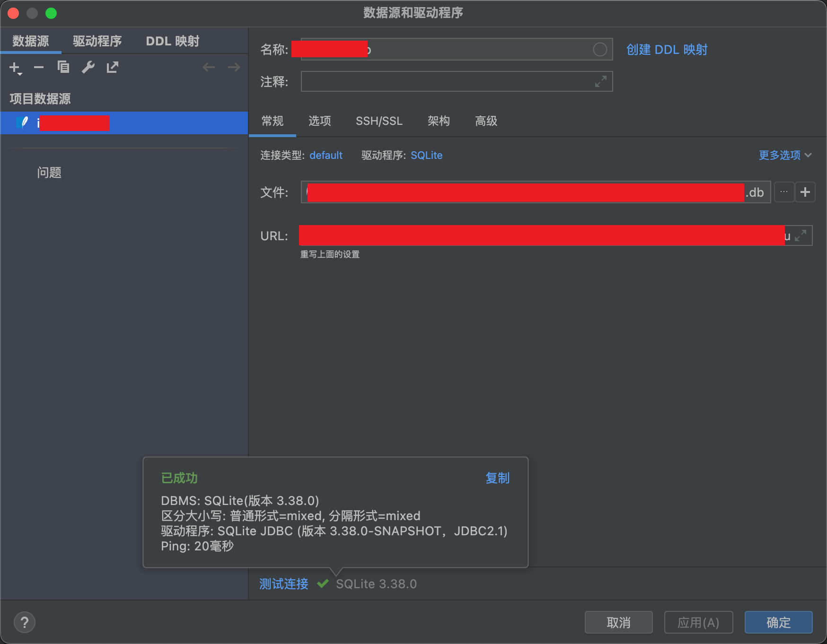827x644 pixels.
Task: Click the plus button beside the file path
Action: [x=806, y=192]
